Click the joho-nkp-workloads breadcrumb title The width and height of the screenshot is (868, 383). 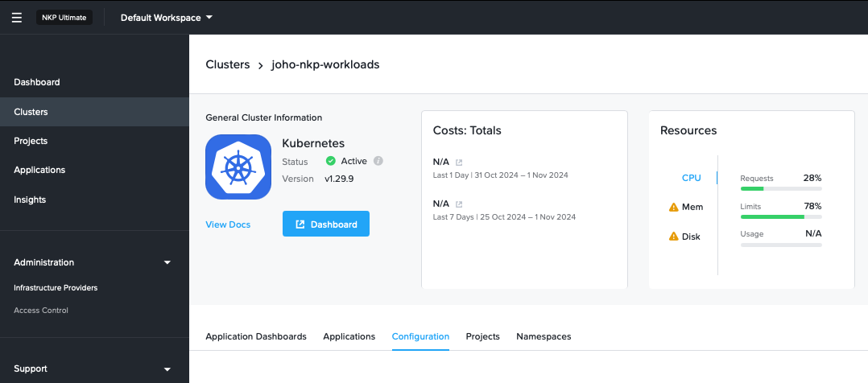coord(325,64)
